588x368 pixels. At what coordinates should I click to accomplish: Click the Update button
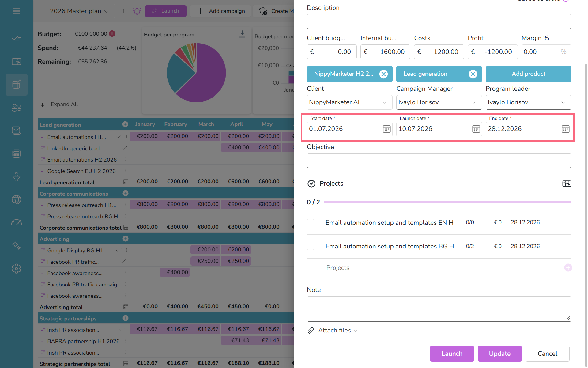(499, 354)
